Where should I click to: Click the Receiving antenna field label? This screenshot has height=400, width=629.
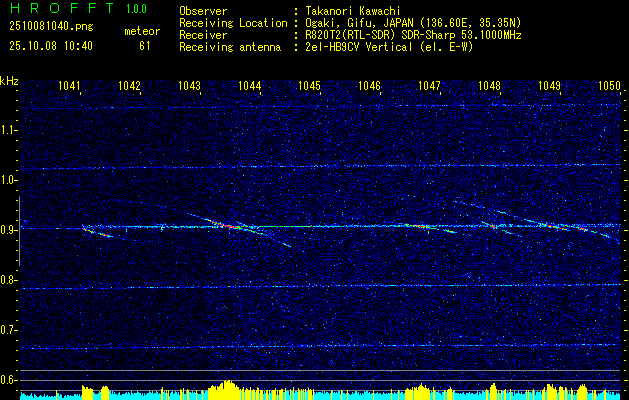pos(230,47)
